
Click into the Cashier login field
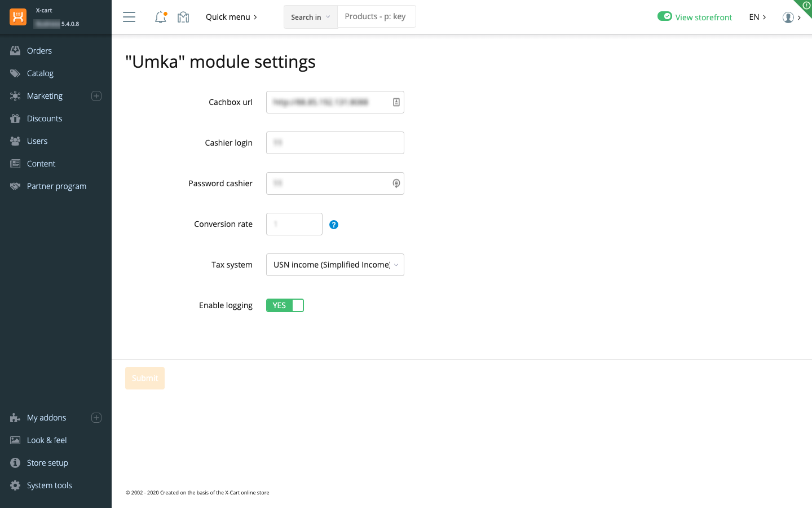pos(335,143)
